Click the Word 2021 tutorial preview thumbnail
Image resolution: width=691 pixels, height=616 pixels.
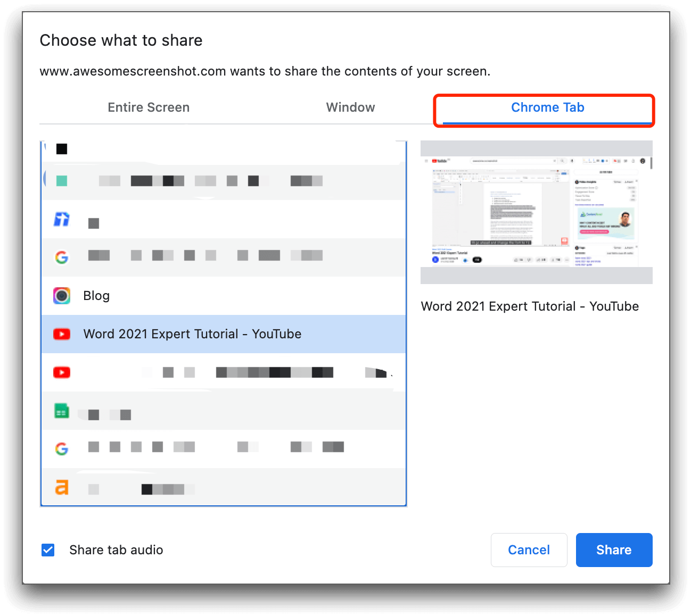point(536,212)
